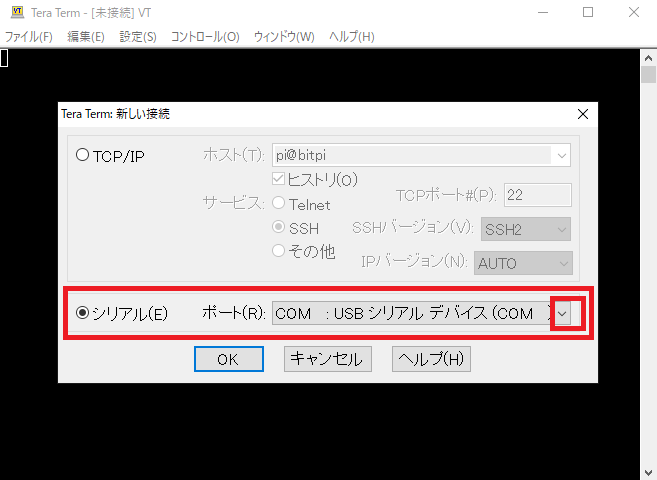Open the ヘルプ(H) menu

coord(352,37)
